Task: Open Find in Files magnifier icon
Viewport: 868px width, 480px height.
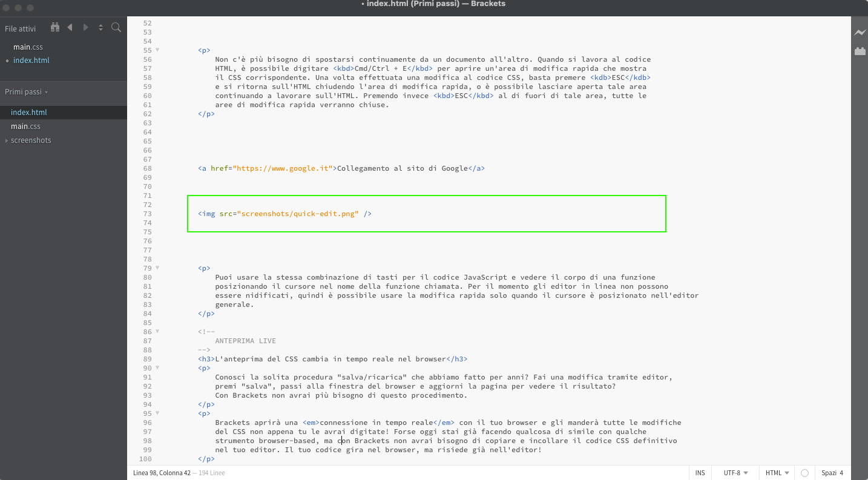Action: point(116,27)
